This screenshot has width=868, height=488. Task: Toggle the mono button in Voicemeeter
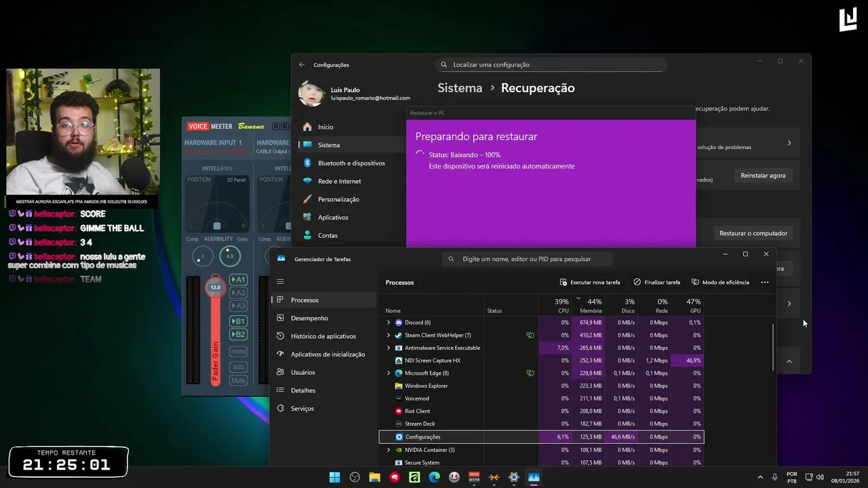pyautogui.click(x=238, y=352)
